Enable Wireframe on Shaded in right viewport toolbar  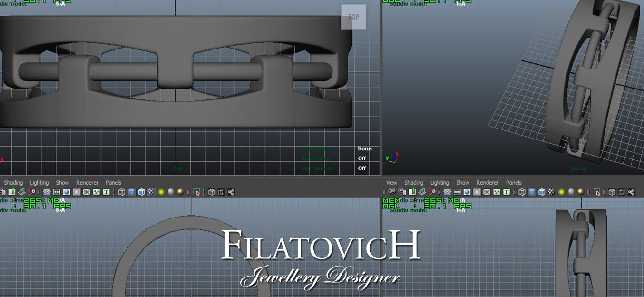click(542, 192)
